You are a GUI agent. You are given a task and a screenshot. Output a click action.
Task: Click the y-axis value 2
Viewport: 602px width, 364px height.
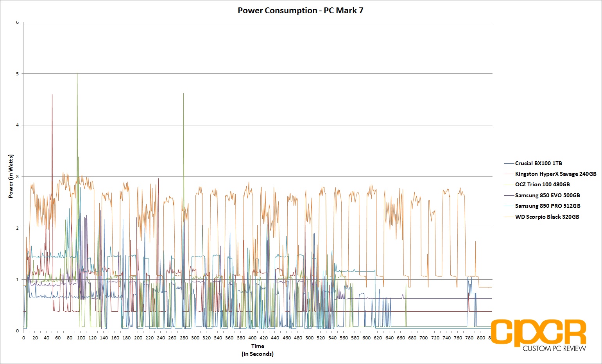pos(18,228)
